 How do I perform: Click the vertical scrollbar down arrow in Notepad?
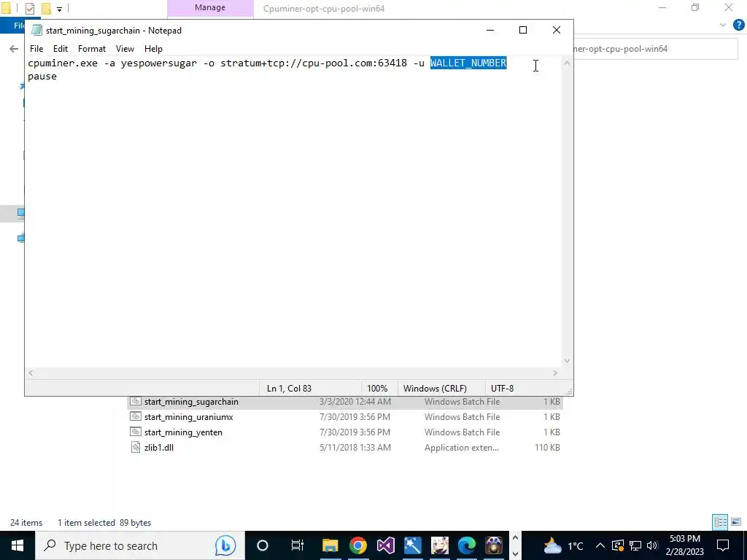pos(567,360)
